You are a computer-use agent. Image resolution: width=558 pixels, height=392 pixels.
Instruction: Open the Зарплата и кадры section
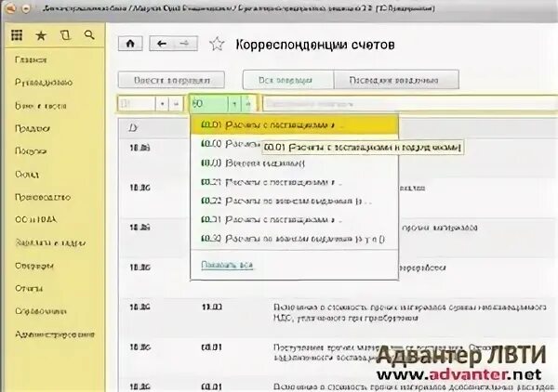(50, 242)
